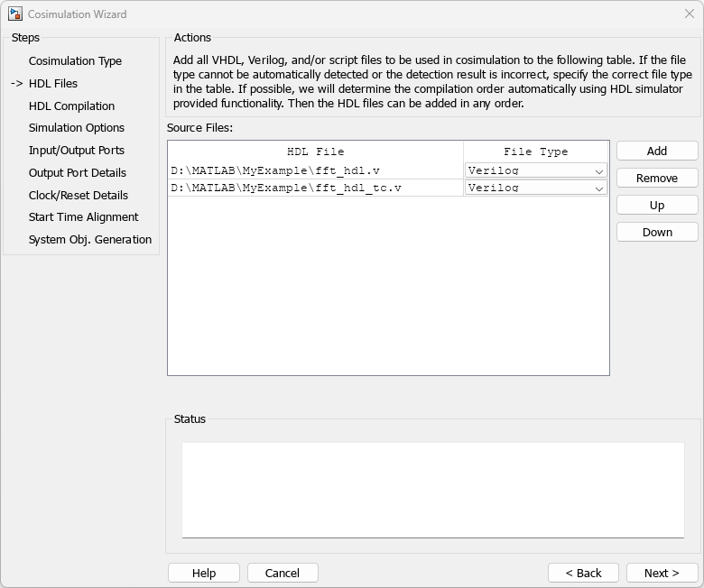
Task: Click the Cosimulation Wizard title bar icon
Action: [14, 14]
